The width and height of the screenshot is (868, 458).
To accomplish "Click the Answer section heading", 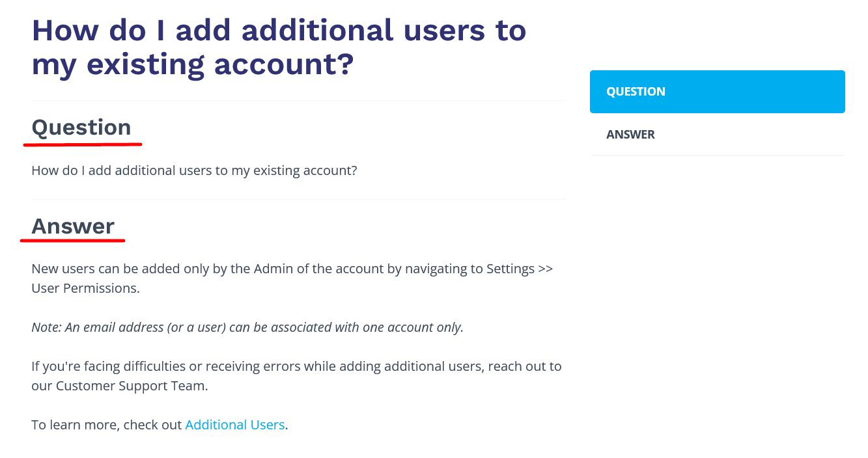I will coord(72,226).
